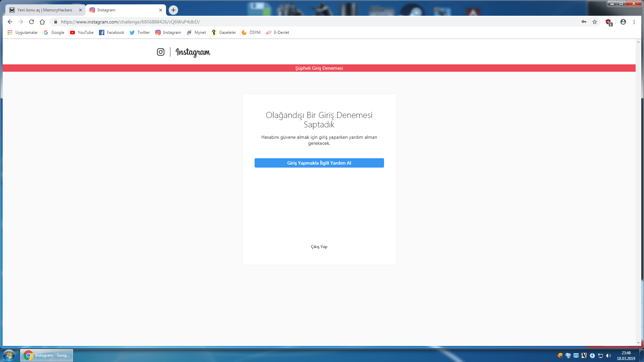Minimize the Chrome window

point(612,3)
